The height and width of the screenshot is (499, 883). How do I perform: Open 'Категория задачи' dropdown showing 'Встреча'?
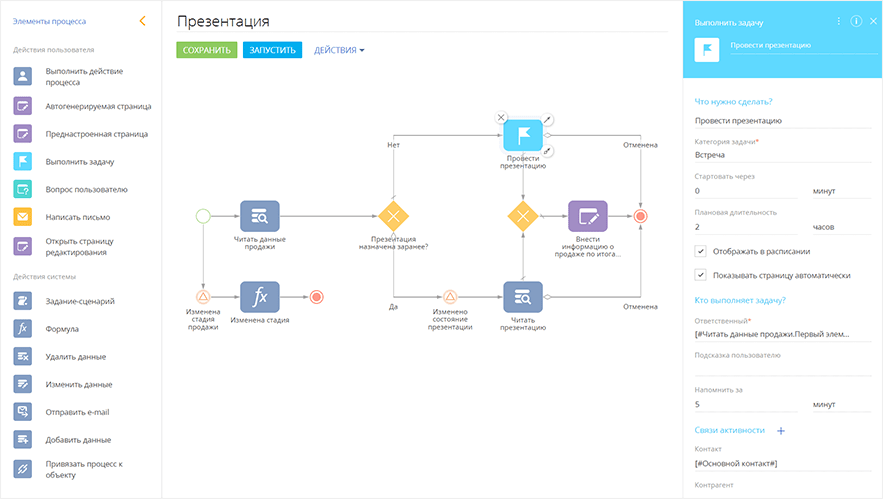coord(783,155)
